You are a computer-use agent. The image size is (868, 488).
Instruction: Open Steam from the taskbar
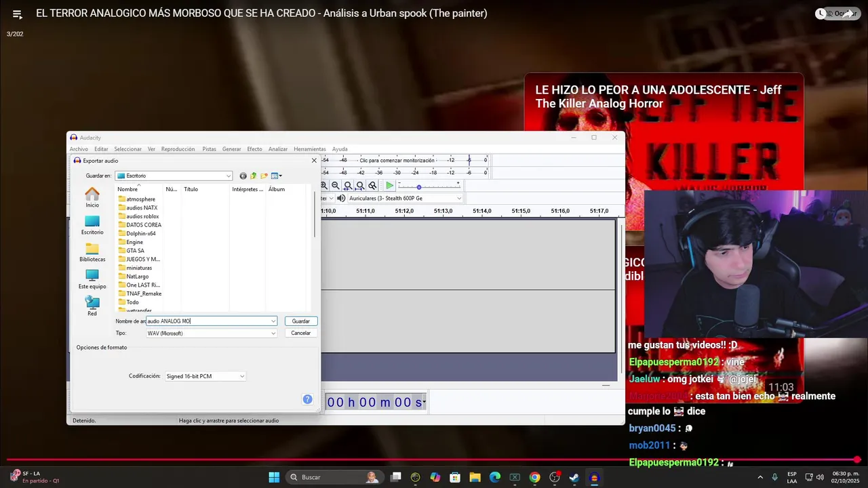574,477
